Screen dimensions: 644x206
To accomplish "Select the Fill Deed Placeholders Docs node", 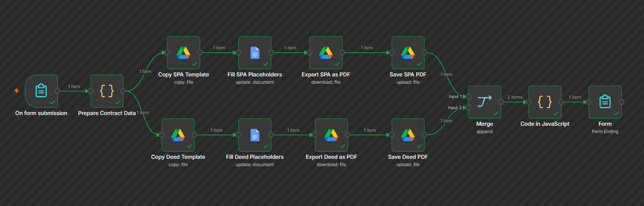I will pos(255,135).
